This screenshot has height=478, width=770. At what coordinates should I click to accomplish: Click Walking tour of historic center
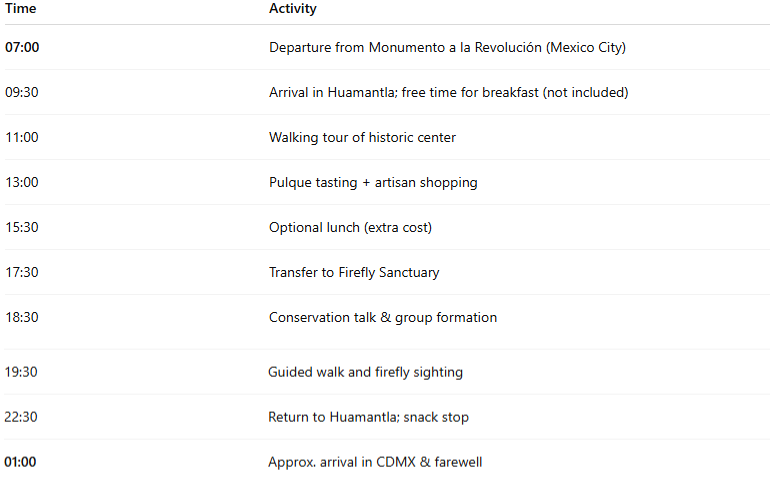click(x=362, y=137)
